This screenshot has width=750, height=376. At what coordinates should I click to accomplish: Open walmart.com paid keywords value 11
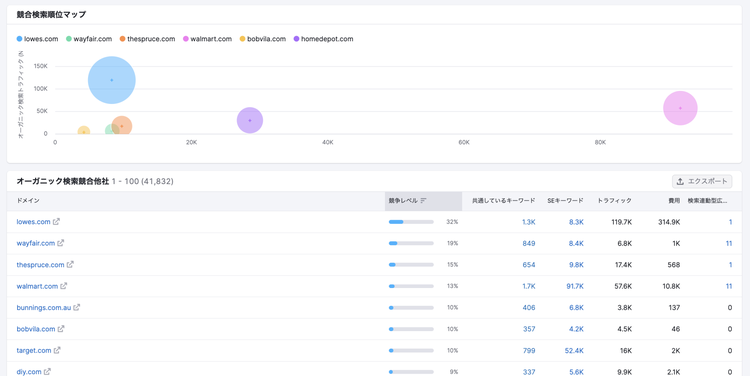(729, 286)
